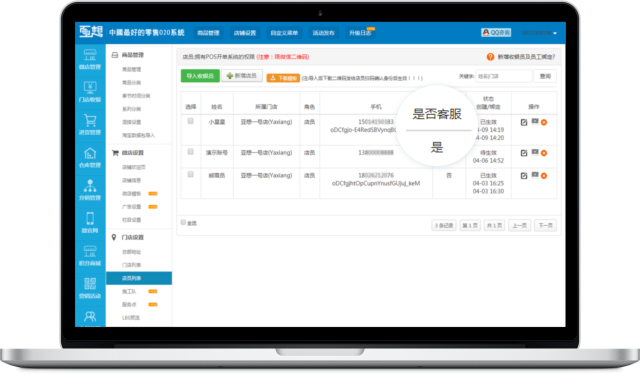Open the 仓库管理 warehouse icon
This screenshot has height=376, width=640.
tap(90, 158)
